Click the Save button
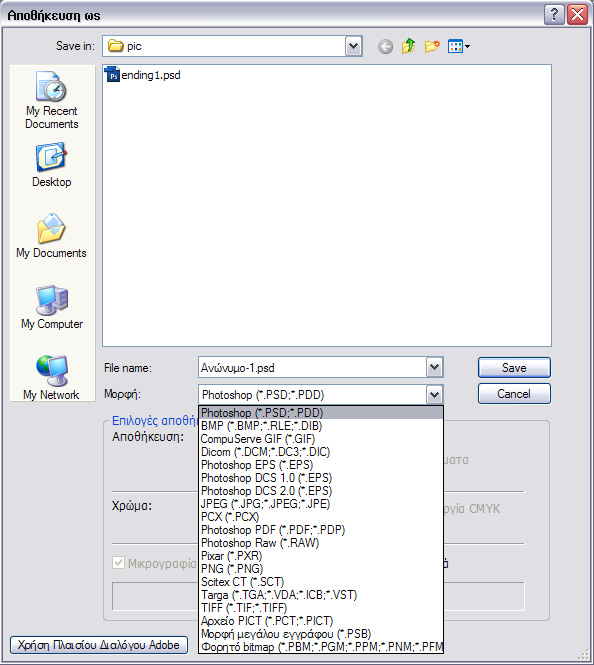The image size is (594, 665). [x=514, y=367]
